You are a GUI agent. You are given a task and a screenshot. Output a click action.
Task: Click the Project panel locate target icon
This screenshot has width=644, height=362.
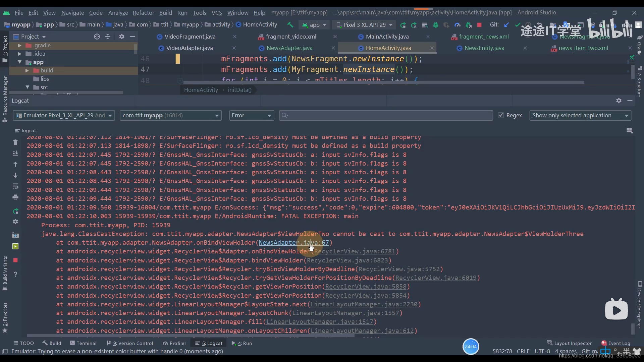[x=97, y=37]
